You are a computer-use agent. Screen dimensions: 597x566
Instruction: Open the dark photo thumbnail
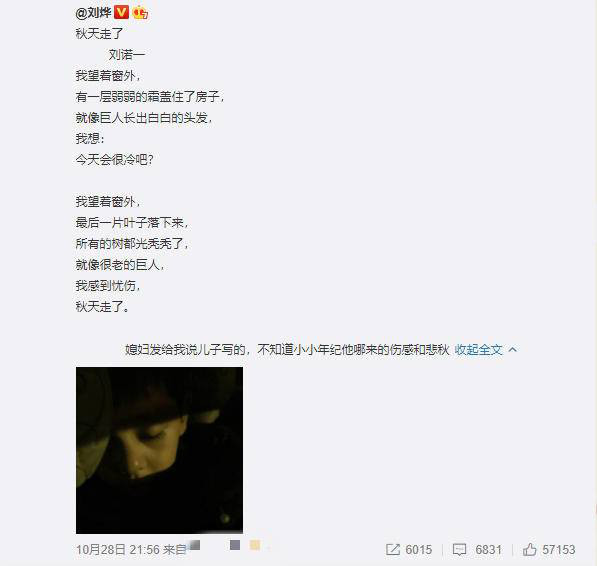click(159, 450)
